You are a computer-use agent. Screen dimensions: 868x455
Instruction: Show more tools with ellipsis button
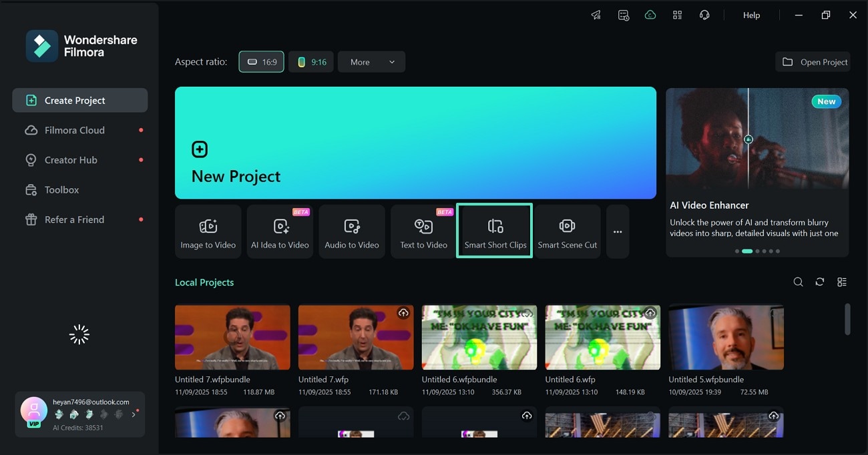coord(618,232)
